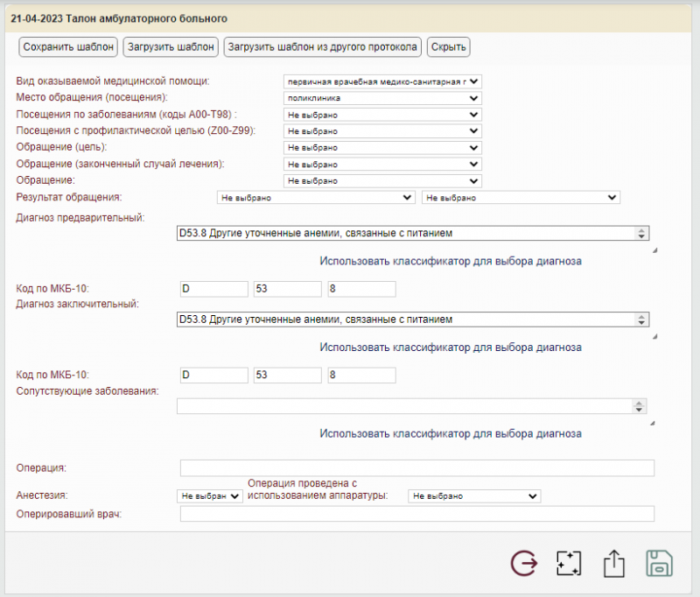Screen dimensions: 700x597
Task: Open 'Операция проведена с использованием аппаратуры' dropdown
Action: 474,496
